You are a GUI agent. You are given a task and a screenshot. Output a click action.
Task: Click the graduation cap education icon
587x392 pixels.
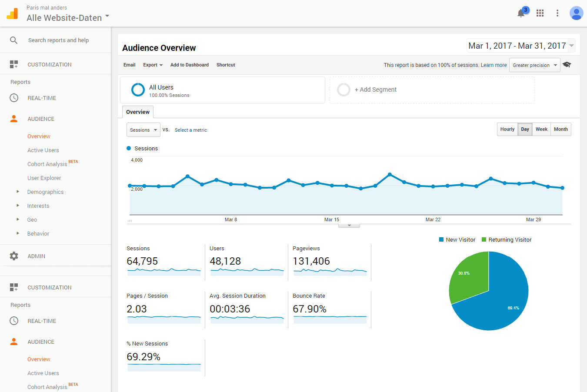pyautogui.click(x=567, y=65)
